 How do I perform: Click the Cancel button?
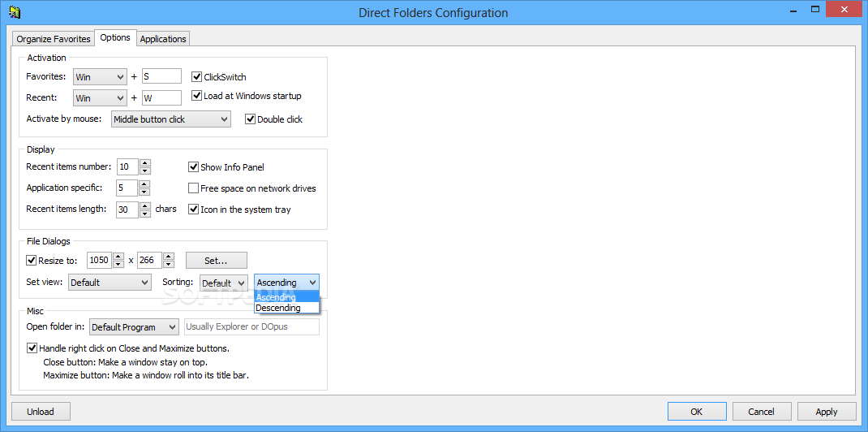(762, 412)
